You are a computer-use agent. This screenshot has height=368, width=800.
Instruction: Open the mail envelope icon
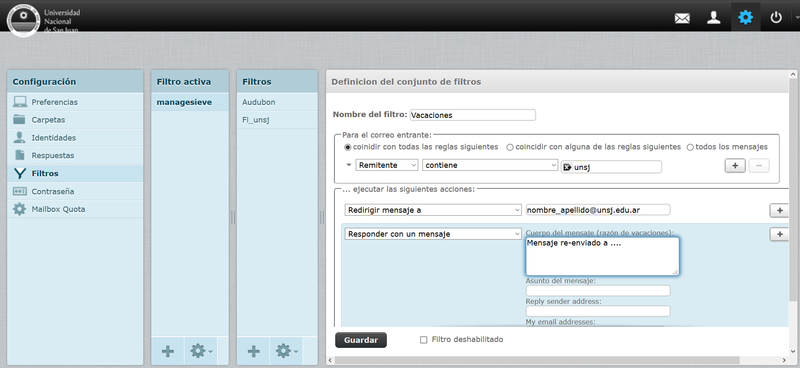tap(682, 18)
